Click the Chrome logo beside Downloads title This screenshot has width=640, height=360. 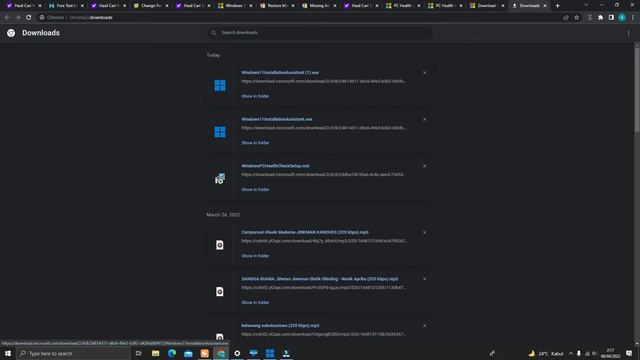tap(11, 33)
